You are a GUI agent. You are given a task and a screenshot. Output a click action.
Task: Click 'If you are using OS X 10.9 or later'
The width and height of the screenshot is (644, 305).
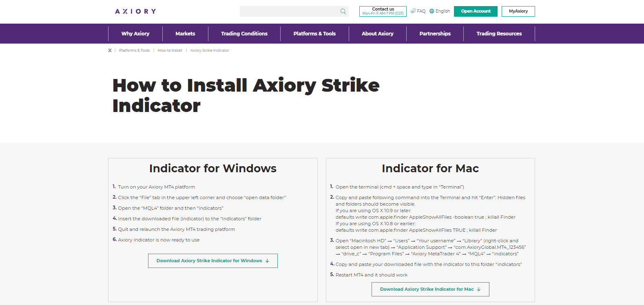point(374,211)
